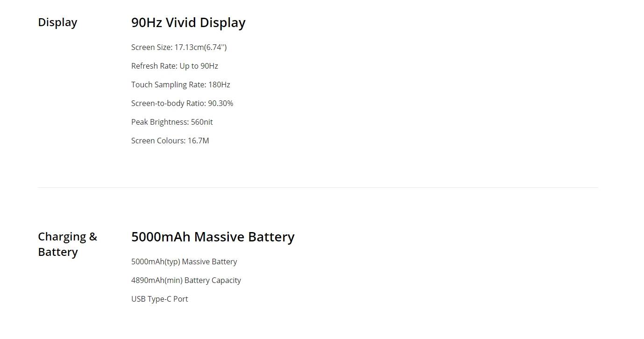Click the 4890mAh(min) Battery Capacity line

(x=186, y=280)
